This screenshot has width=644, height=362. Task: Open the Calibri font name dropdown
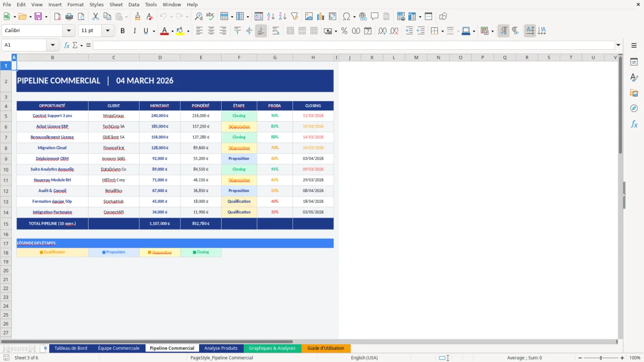click(69, 31)
